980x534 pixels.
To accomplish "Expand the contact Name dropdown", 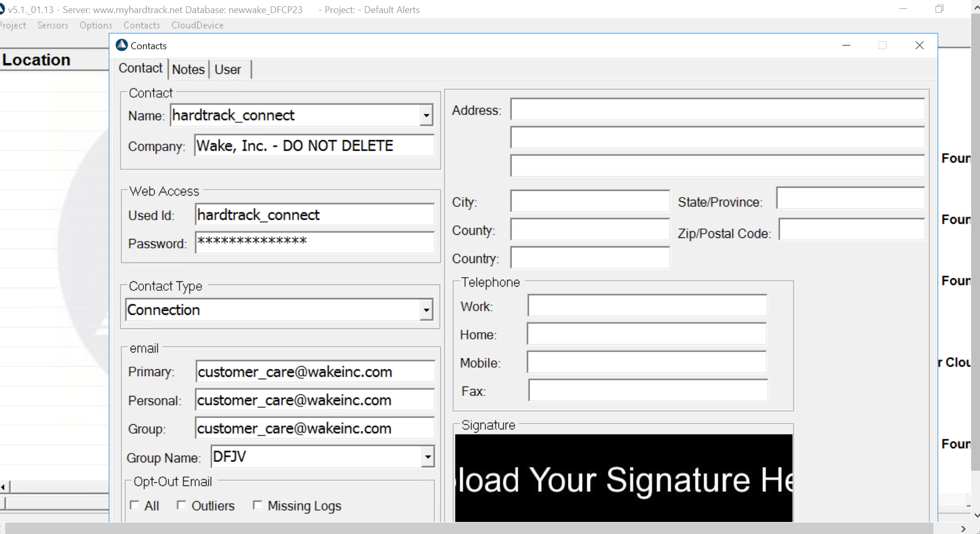I will coord(426,116).
